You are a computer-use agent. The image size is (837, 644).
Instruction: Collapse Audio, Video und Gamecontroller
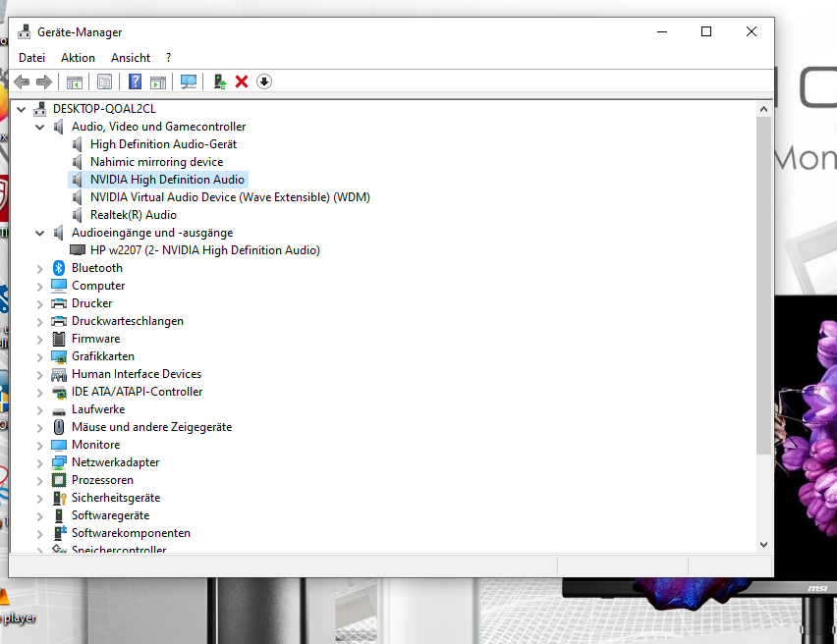[39, 127]
